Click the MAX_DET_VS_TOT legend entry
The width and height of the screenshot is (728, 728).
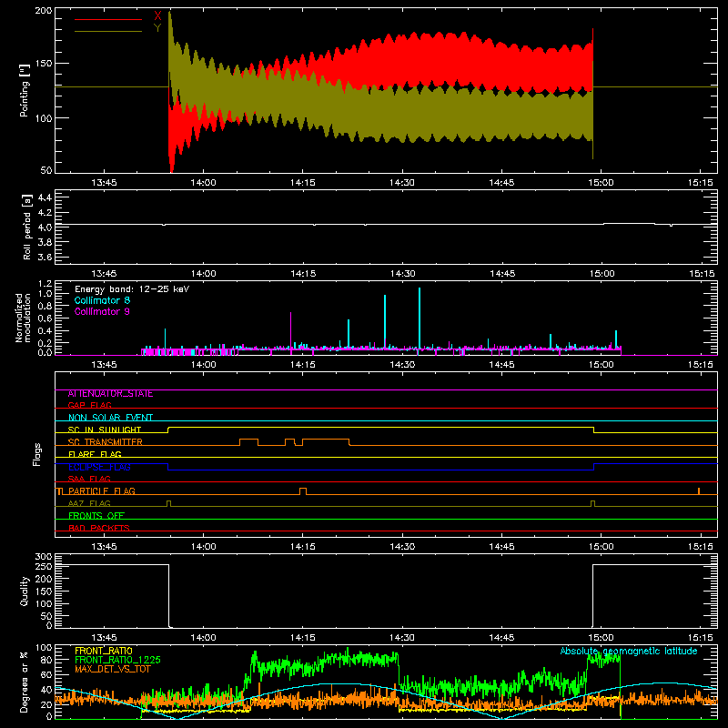(x=112, y=669)
